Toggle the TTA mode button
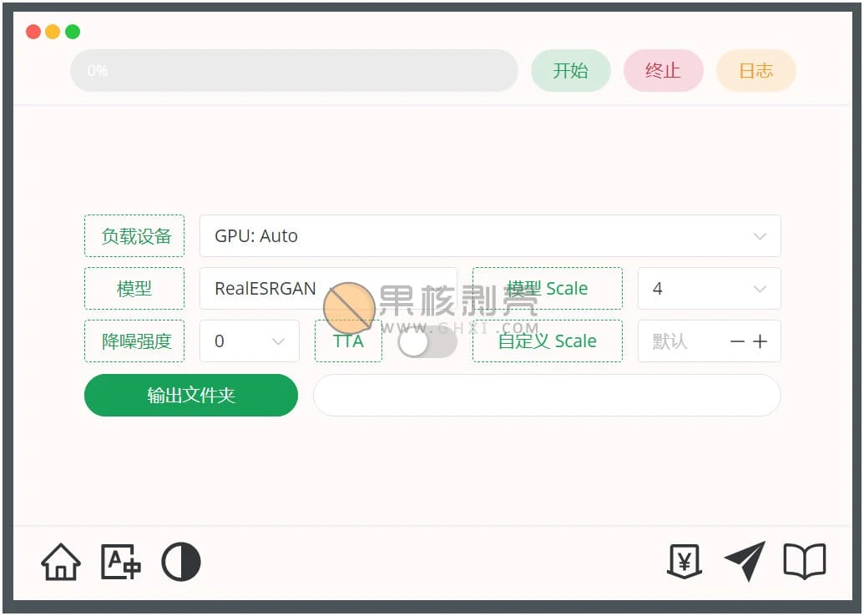Viewport: 864px width, 616px height. tap(347, 341)
